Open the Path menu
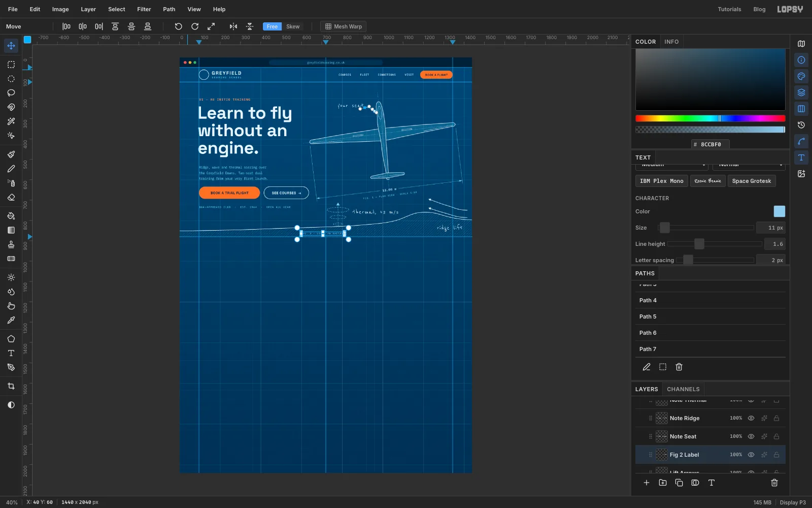This screenshot has width=812, height=508. tap(169, 9)
